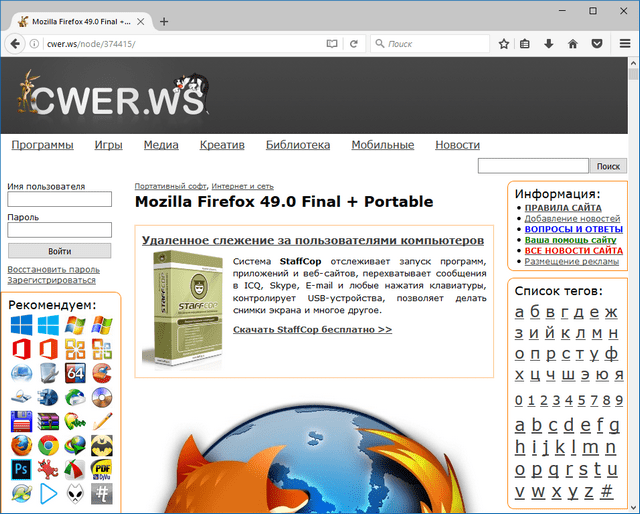Open the AIDA64 icon in recommendations
This screenshot has height=514, width=640.
click(75, 373)
